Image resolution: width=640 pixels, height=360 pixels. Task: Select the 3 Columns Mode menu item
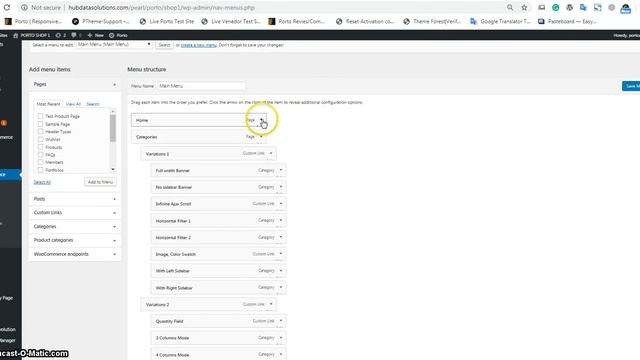pos(218,338)
